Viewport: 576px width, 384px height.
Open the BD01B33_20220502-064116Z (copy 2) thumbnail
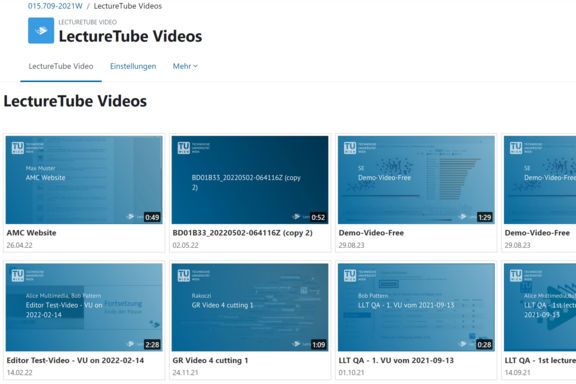[250, 180]
